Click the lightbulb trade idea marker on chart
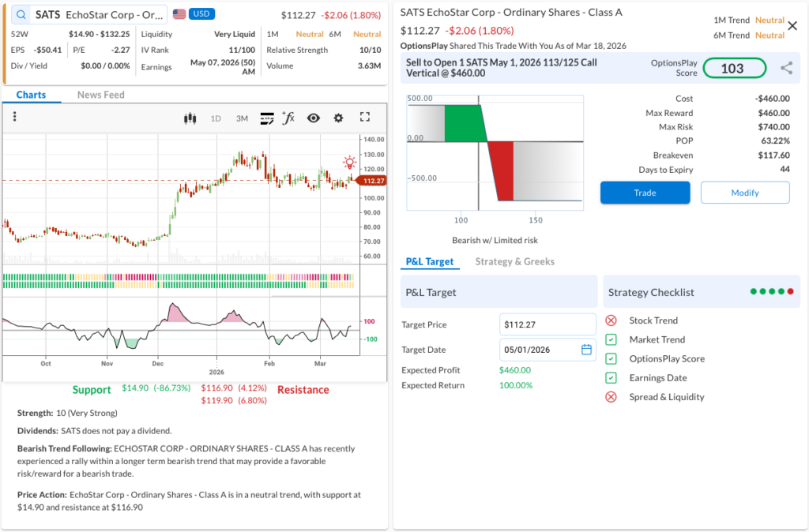809x532 pixels. 349,163
